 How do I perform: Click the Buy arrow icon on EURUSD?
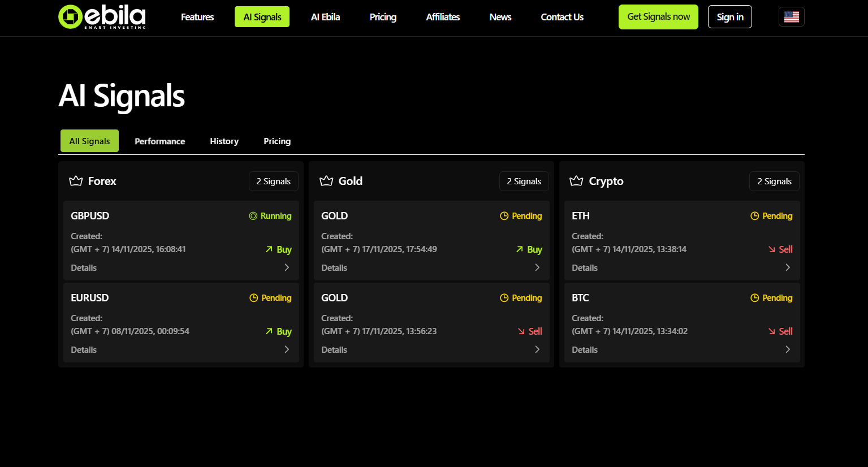coord(269,331)
